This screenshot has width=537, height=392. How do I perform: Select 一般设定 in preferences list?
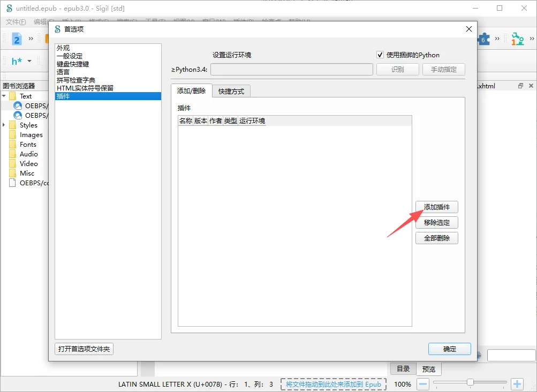(x=108, y=56)
